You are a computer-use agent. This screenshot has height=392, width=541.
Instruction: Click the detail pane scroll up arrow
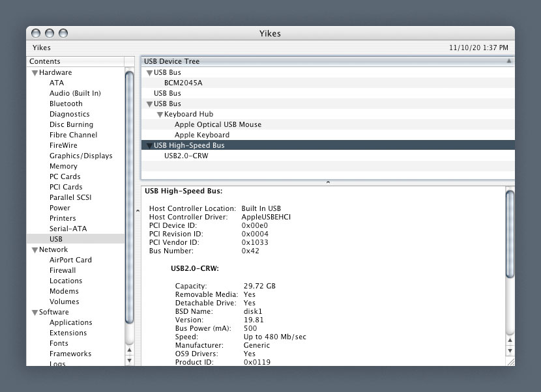coord(510,341)
